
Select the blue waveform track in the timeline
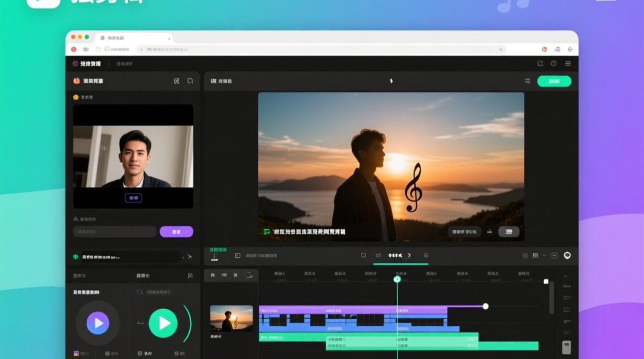pos(359,323)
